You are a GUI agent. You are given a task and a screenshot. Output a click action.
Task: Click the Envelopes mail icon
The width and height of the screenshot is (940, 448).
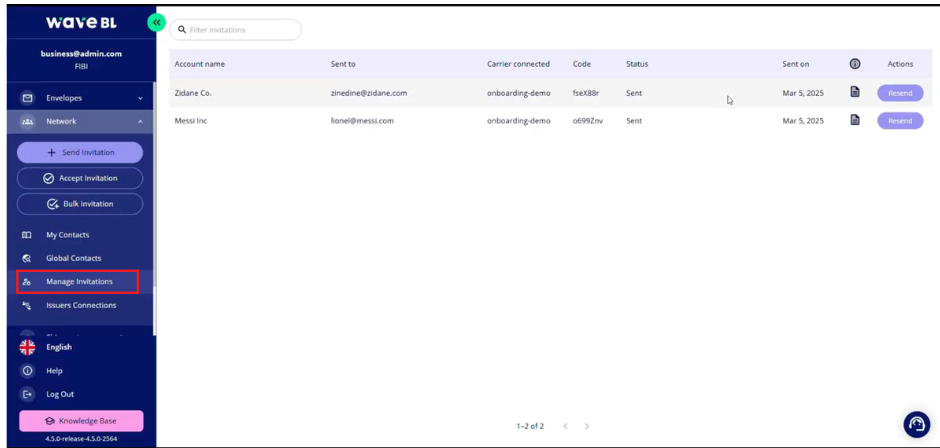27,98
